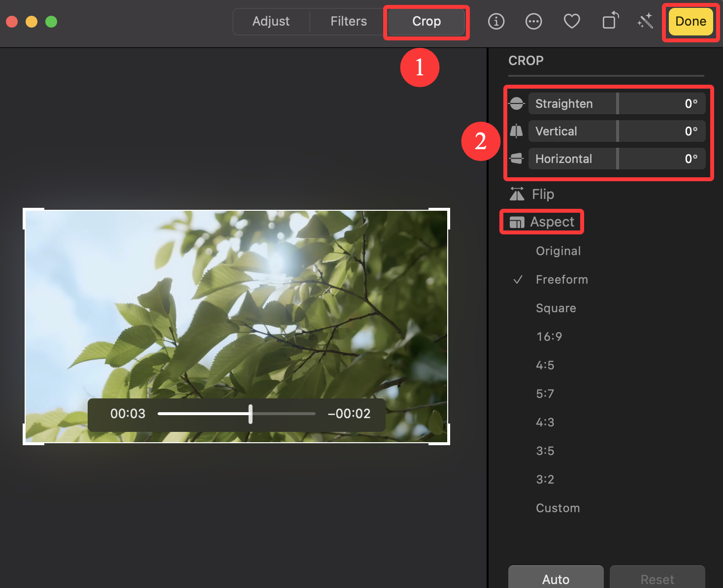Choose the 16:9 aspect ratio

coord(549,337)
